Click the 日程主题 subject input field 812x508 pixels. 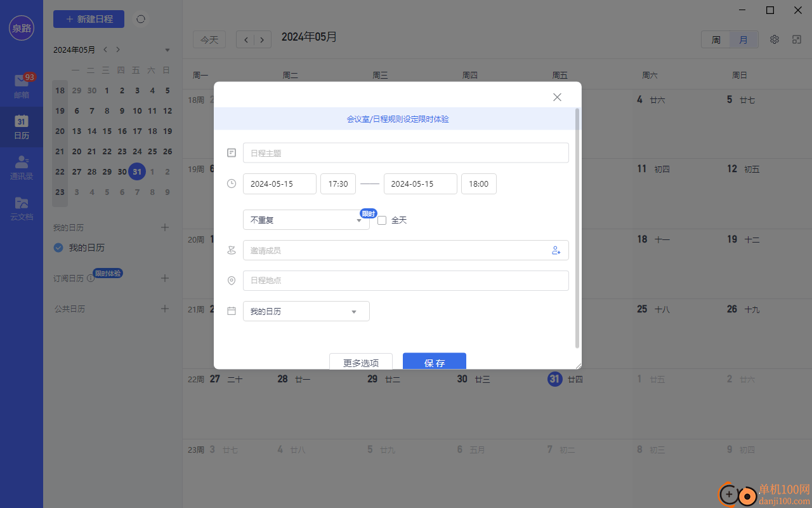(406, 153)
